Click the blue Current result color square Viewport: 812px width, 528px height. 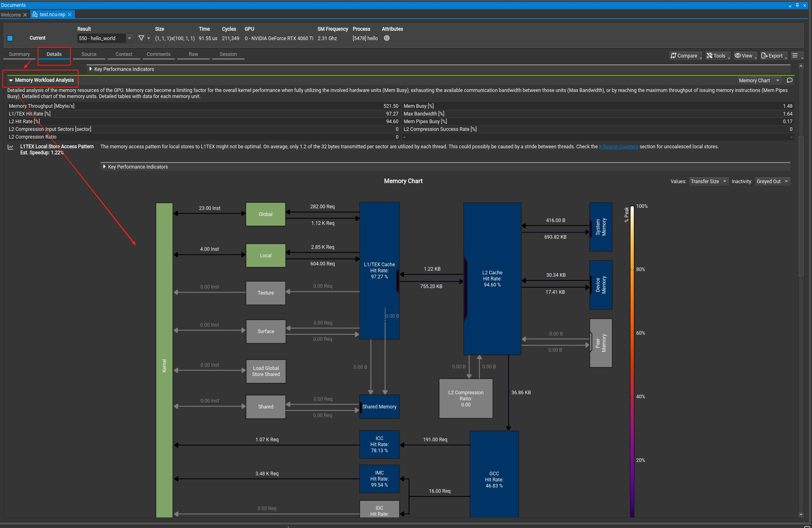[x=10, y=38]
